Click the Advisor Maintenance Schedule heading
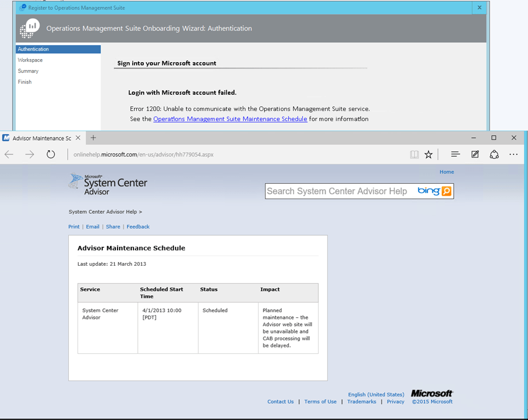 pos(131,248)
